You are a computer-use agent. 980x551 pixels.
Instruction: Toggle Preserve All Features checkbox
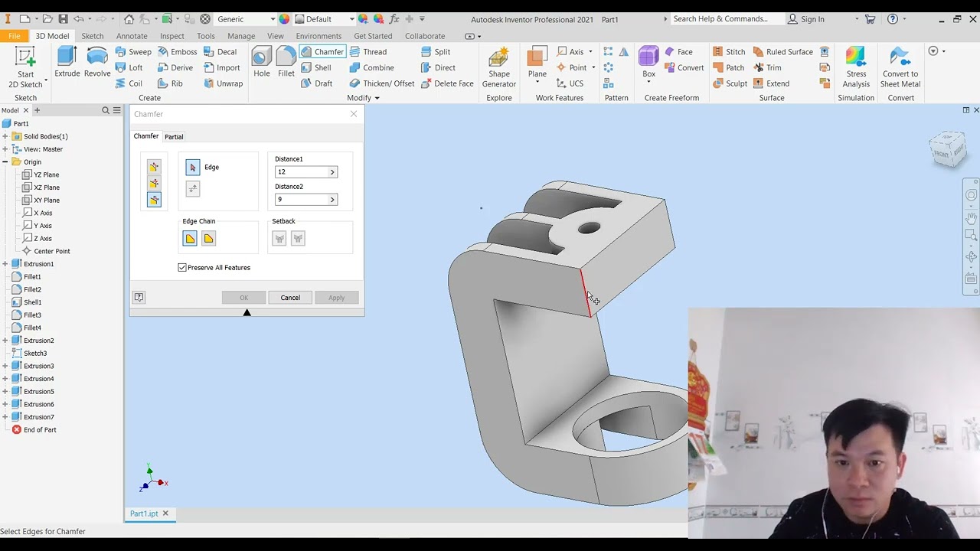click(x=182, y=267)
